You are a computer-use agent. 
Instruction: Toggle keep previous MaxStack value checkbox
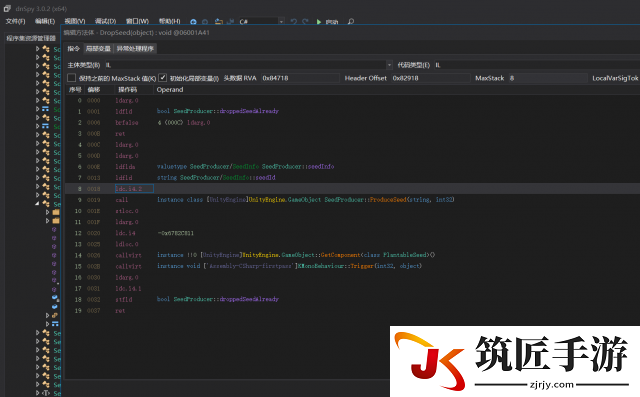click(x=71, y=78)
